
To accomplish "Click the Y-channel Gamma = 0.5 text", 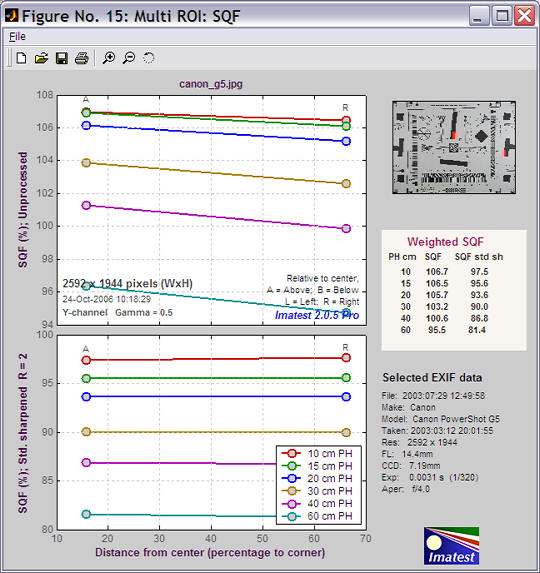I will pyautogui.click(x=117, y=312).
